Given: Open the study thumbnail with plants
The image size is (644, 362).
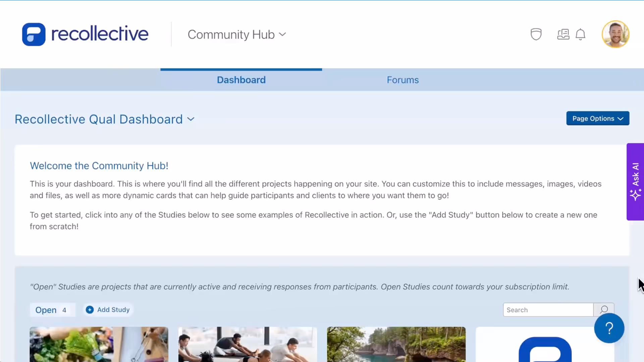Looking at the screenshot, I should (99, 344).
